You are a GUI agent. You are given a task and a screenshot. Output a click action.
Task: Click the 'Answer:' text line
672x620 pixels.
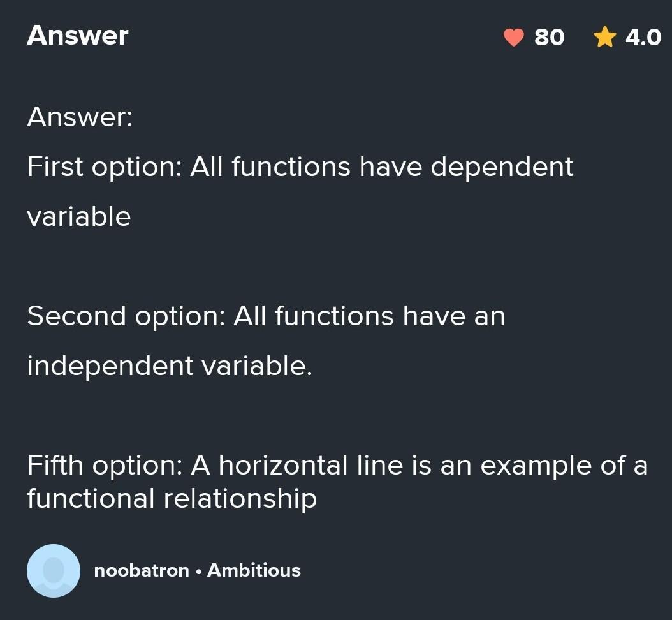80,117
